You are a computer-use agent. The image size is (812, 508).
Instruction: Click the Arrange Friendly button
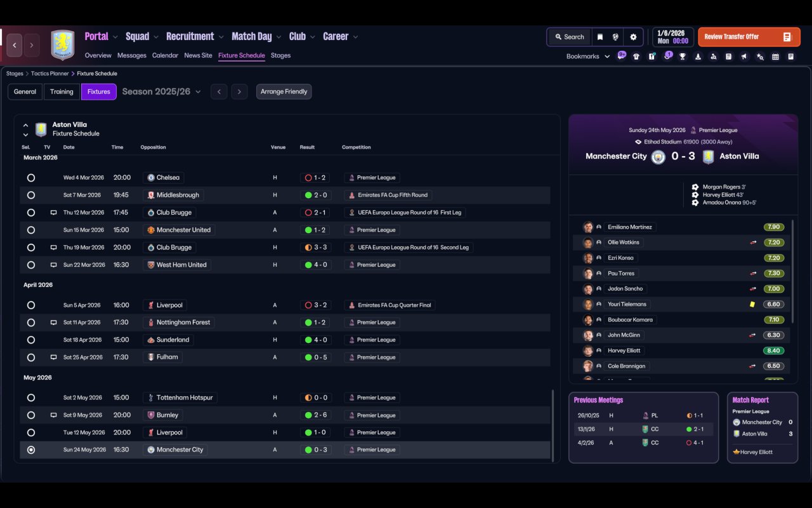point(284,91)
